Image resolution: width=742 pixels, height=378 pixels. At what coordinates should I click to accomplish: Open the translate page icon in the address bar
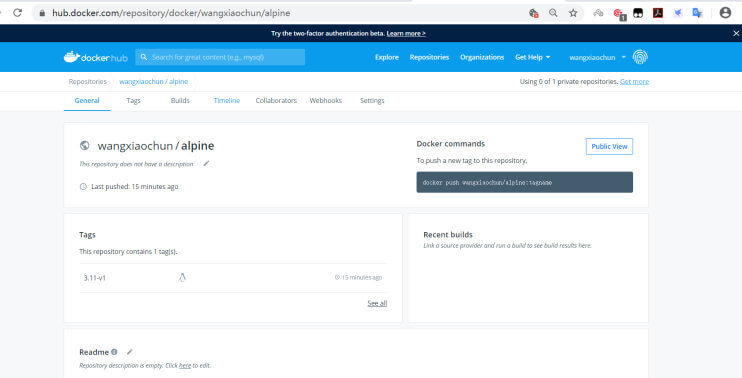click(534, 13)
